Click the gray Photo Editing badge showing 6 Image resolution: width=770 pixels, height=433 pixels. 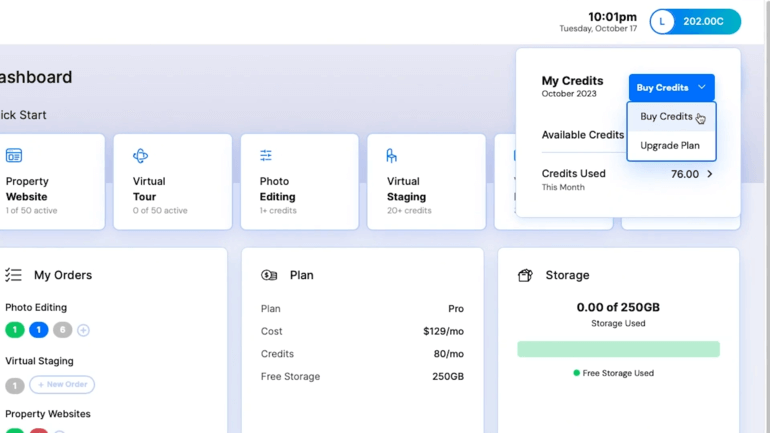[62, 330]
